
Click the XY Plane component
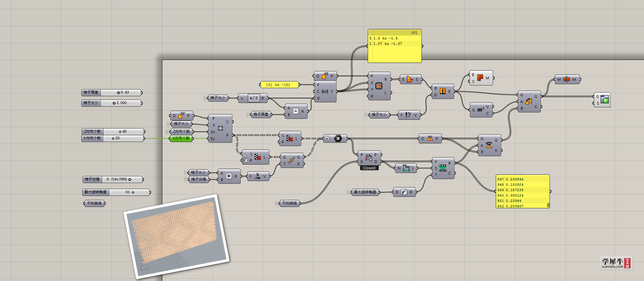pos(430,138)
